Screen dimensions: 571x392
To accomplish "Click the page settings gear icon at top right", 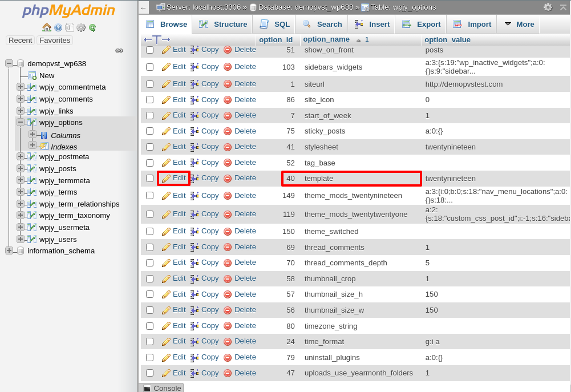I will [548, 7].
